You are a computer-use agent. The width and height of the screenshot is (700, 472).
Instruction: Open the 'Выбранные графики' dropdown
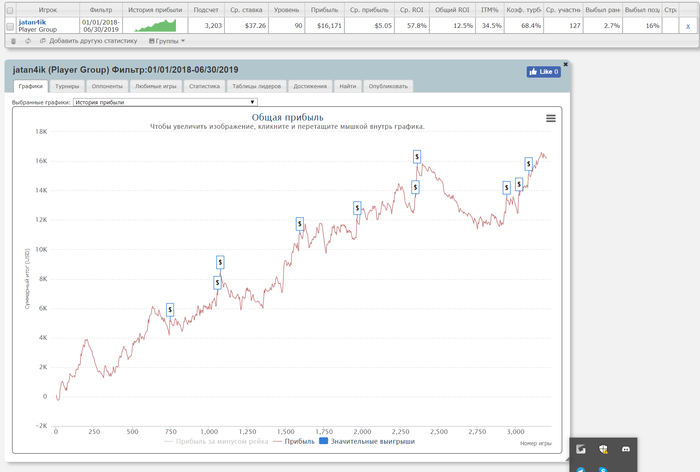click(x=165, y=102)
